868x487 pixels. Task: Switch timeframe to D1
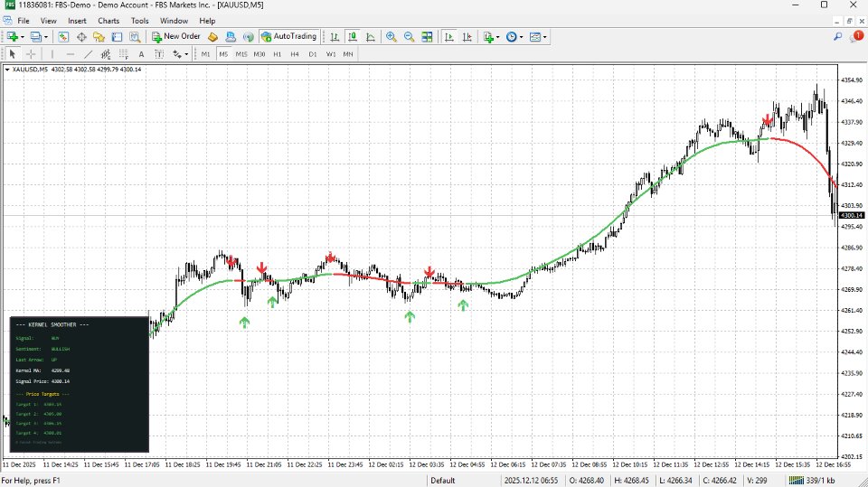313,53
